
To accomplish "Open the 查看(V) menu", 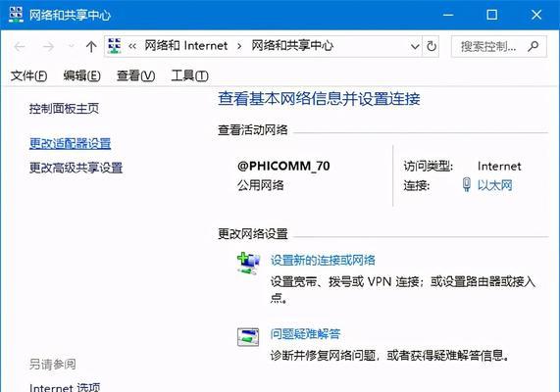I will 135,75.
